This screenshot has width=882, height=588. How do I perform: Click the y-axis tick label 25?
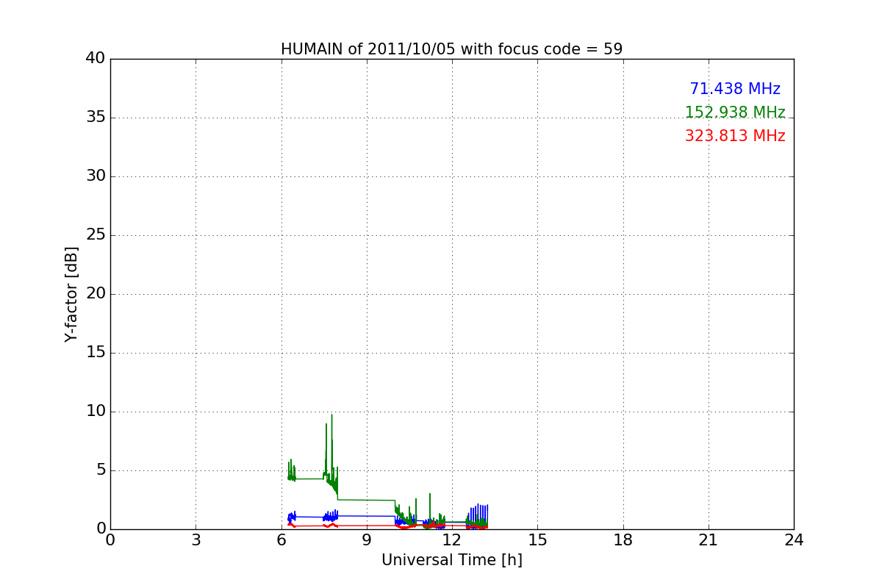[96, 235]
